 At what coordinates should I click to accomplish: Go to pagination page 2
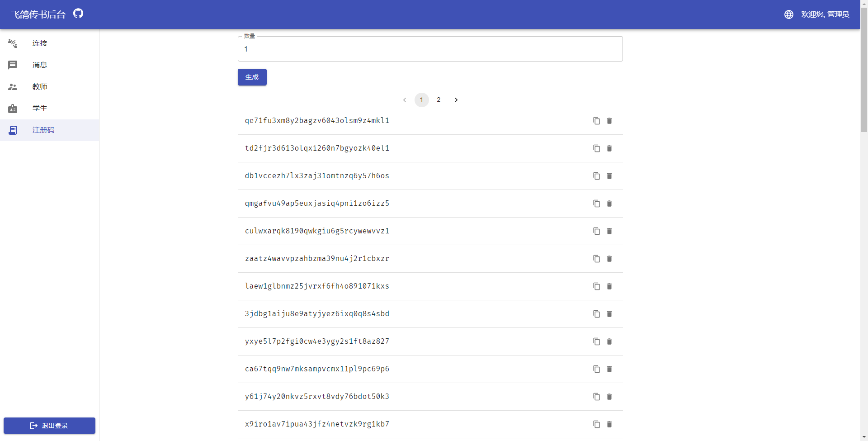pos(439,100)
